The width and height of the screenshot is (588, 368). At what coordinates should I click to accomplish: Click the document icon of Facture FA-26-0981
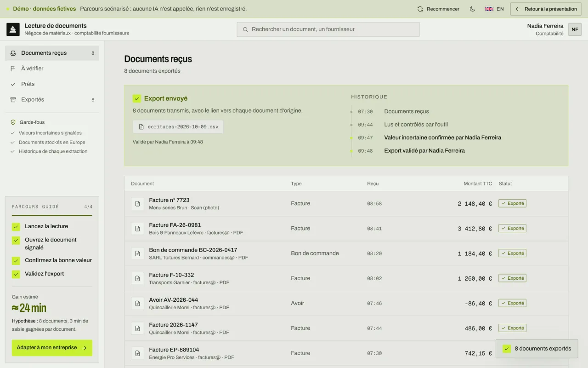pyautogui.click(x=138, y=228)
